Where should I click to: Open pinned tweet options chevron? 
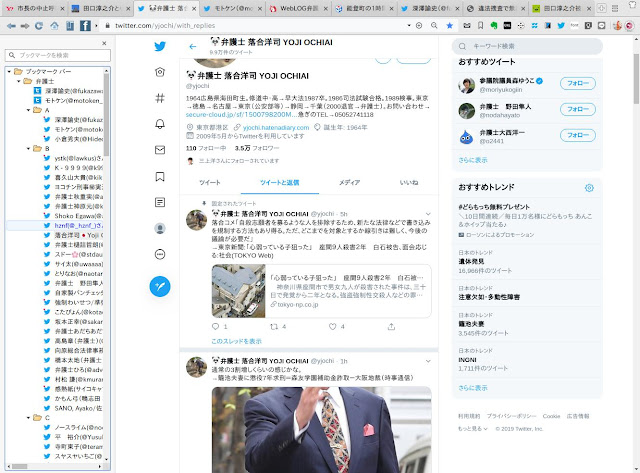coord(428,214)
